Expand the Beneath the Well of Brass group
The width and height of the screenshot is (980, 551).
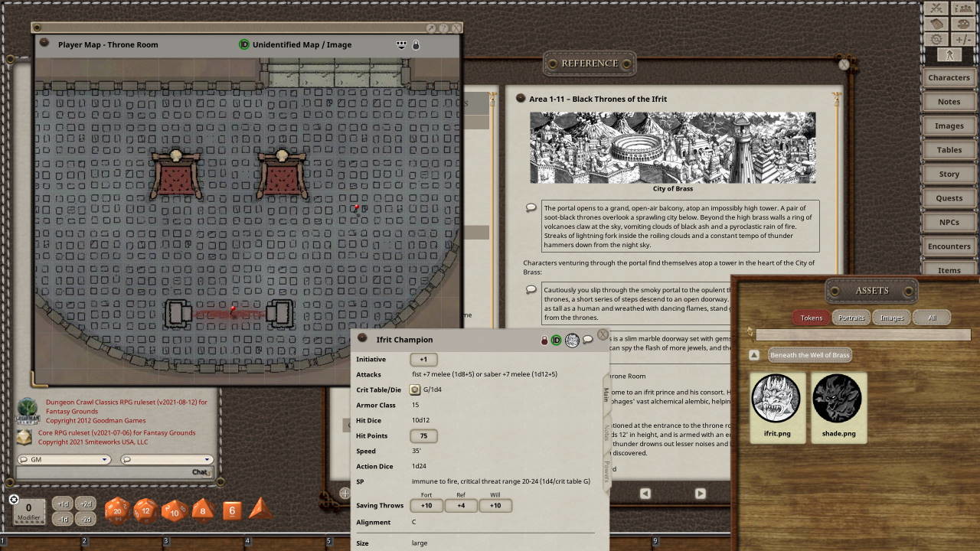click(753, 354)
